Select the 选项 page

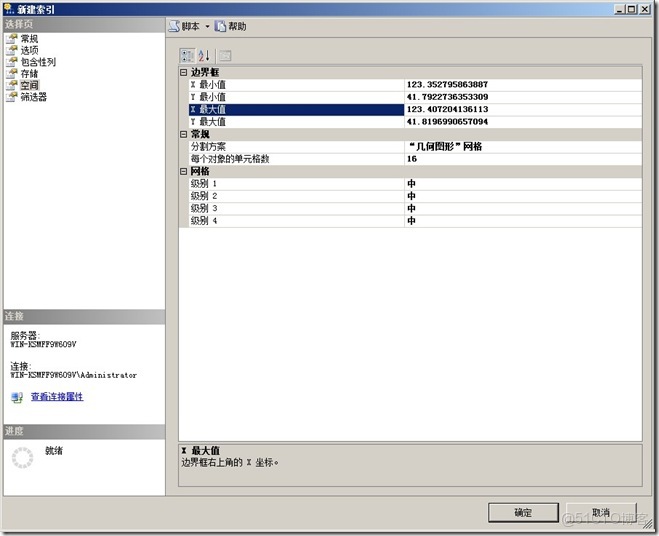[29, 50]
